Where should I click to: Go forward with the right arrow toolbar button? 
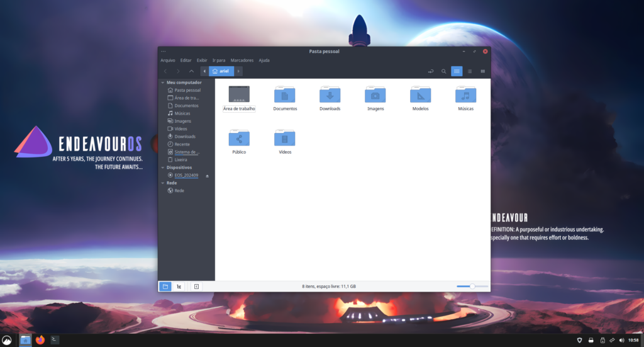click(178, 71)
